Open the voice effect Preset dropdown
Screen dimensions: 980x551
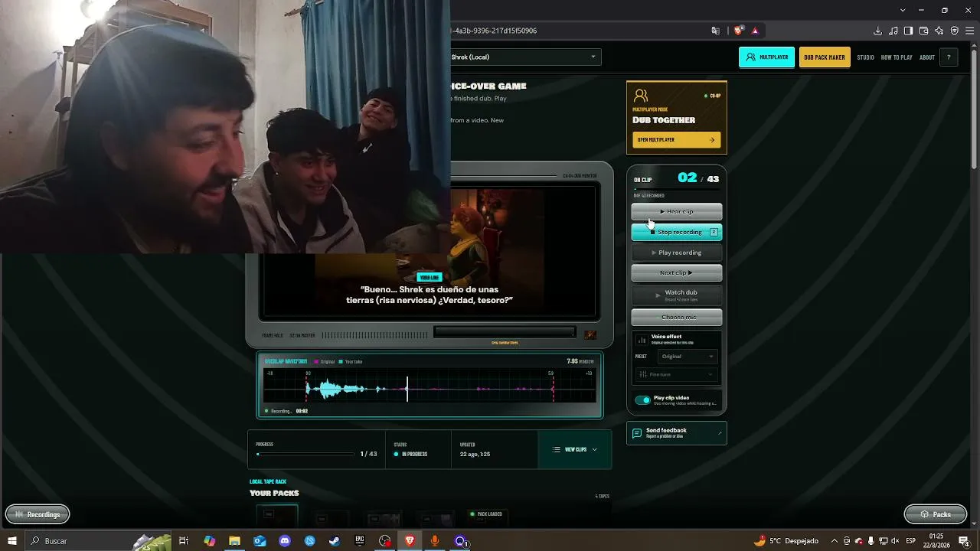point(688,357)
